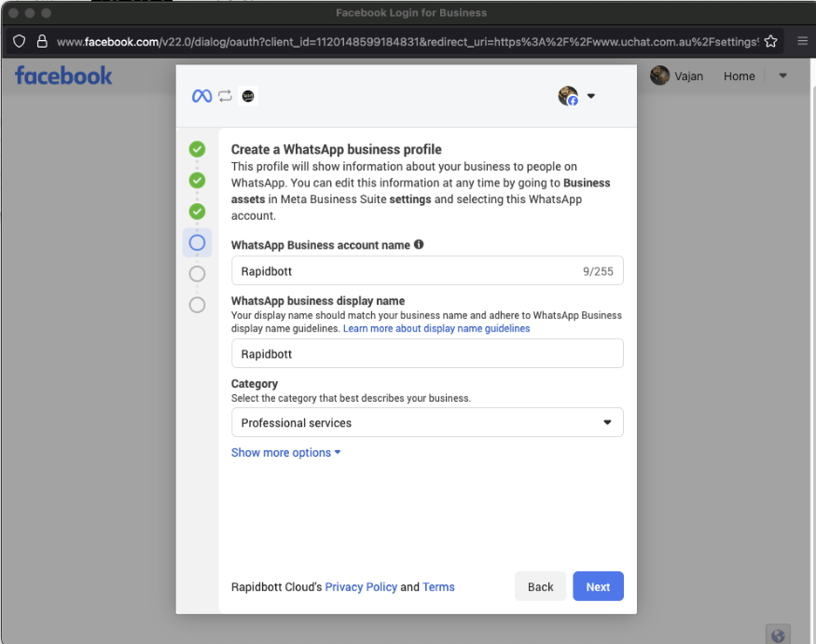Select the last unfilled step circle
The width and height of the screenshot is (816, 644).
(x=197, y=305)
